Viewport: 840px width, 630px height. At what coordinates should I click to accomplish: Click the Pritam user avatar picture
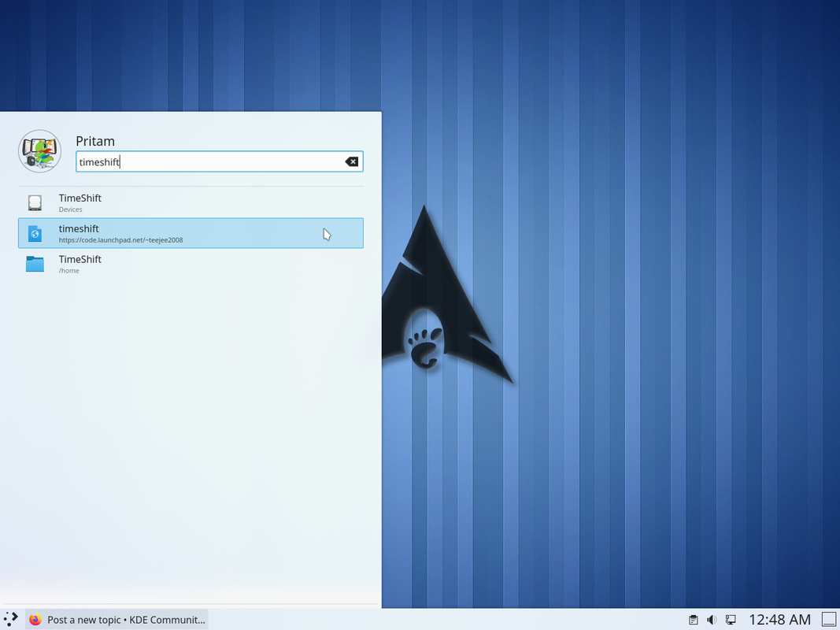coord(39,151)
